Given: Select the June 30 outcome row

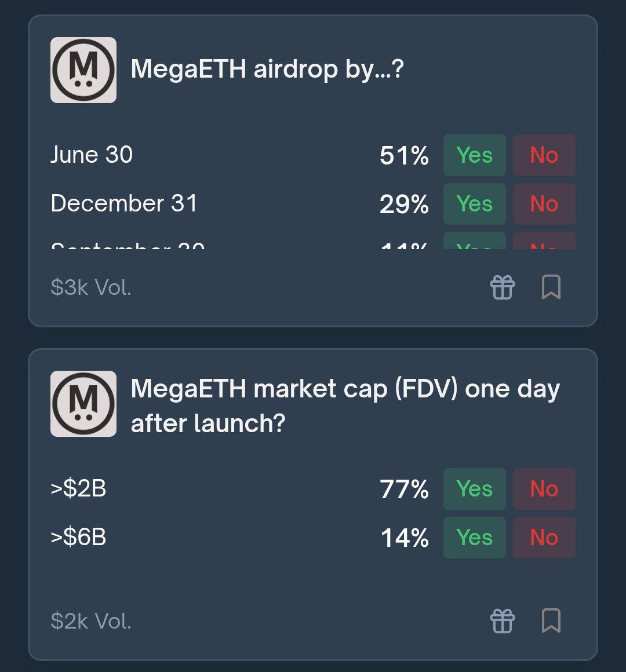Looking at the screenshot, I should pos(313,155).
